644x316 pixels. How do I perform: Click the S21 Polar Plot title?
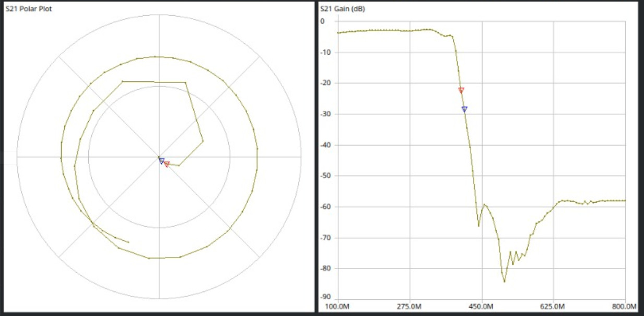(x=28, y=9)
